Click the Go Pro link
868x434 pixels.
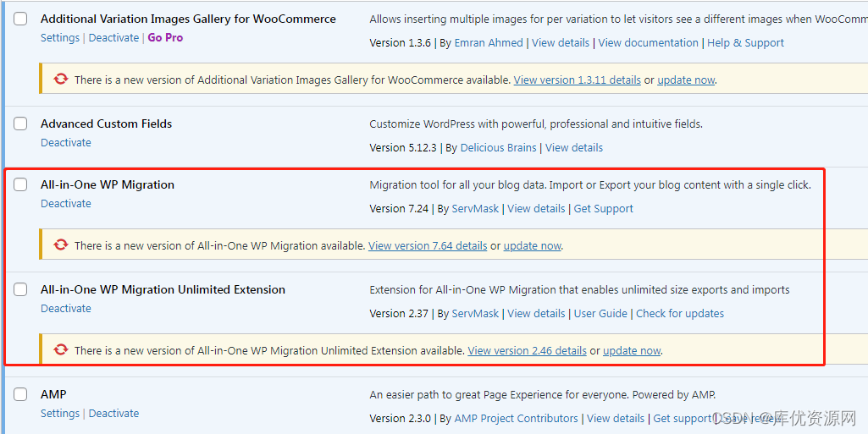click(x=165, y=37)
